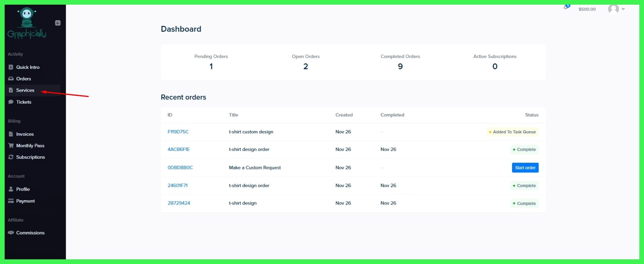Viewport: 644px width, 264px height.
Task: Click the $500.00 account balance
Action: point(587,9)
